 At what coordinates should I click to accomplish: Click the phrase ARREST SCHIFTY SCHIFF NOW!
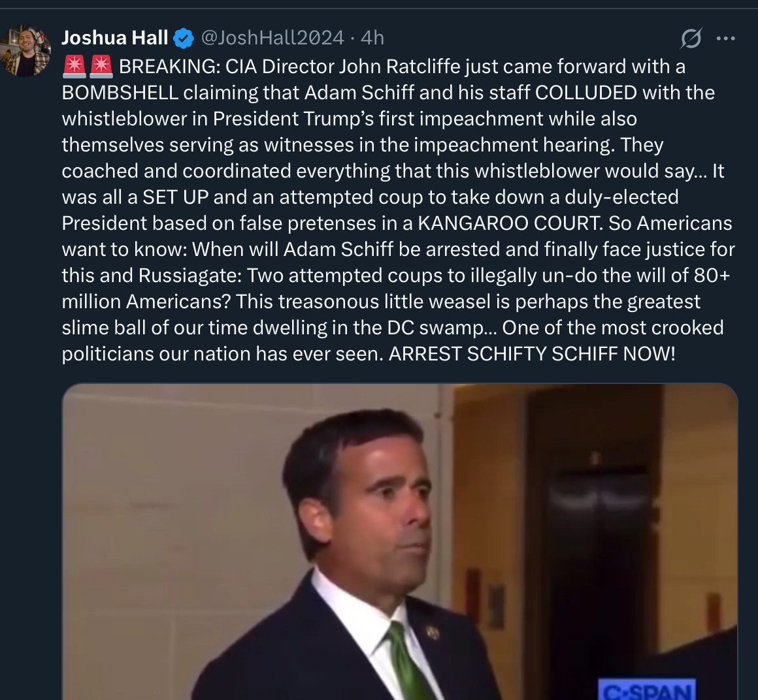coord(532,354)
